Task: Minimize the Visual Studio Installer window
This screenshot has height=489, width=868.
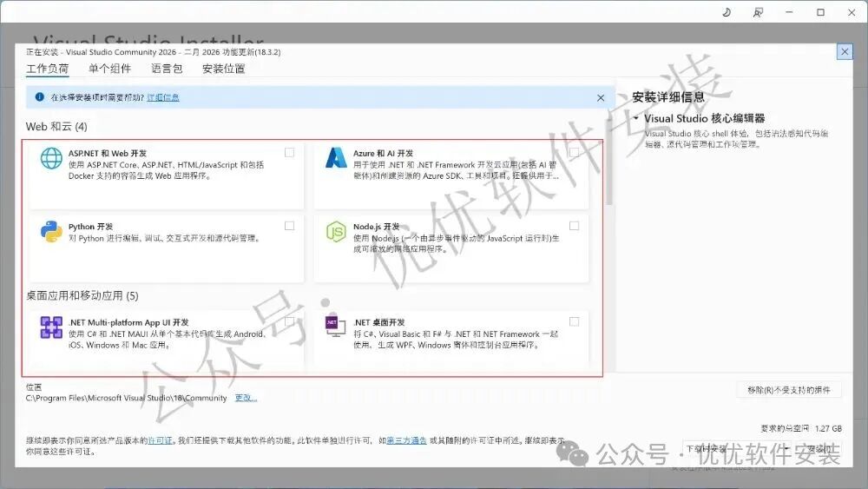Action: point(789,12)
